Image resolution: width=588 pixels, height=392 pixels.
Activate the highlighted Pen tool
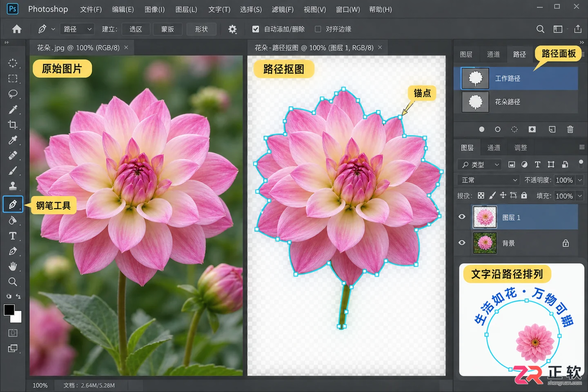pyautogui.click(x=13, y=204)
